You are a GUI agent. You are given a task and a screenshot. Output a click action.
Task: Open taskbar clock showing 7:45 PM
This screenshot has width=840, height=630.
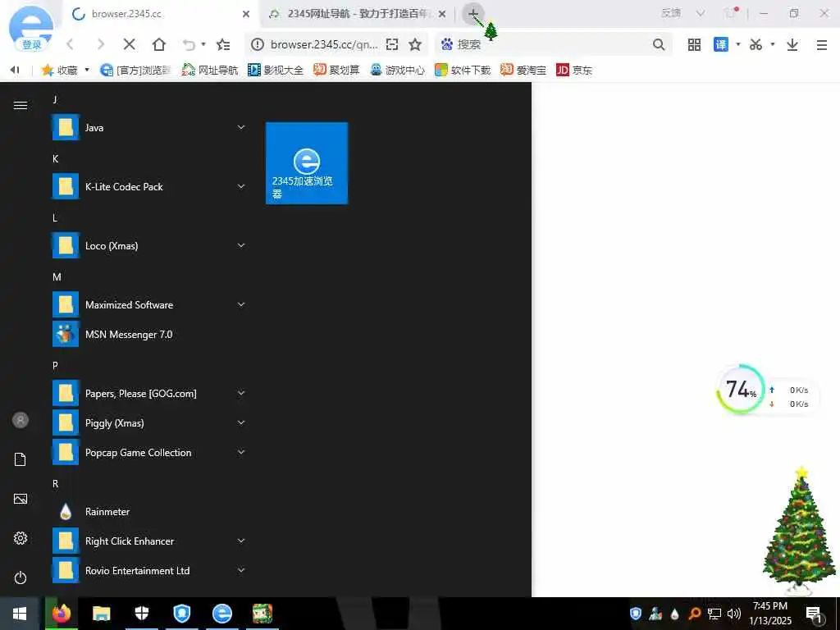point(770,614)
